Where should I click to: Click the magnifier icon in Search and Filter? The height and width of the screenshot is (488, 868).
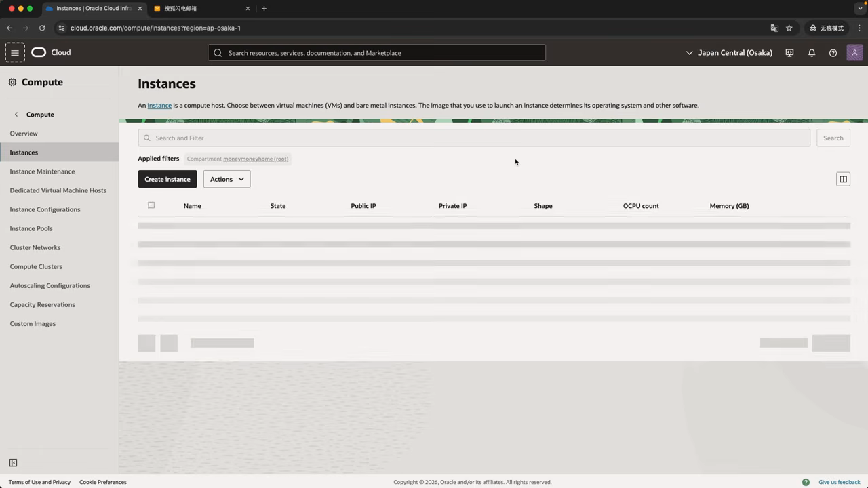146,138
